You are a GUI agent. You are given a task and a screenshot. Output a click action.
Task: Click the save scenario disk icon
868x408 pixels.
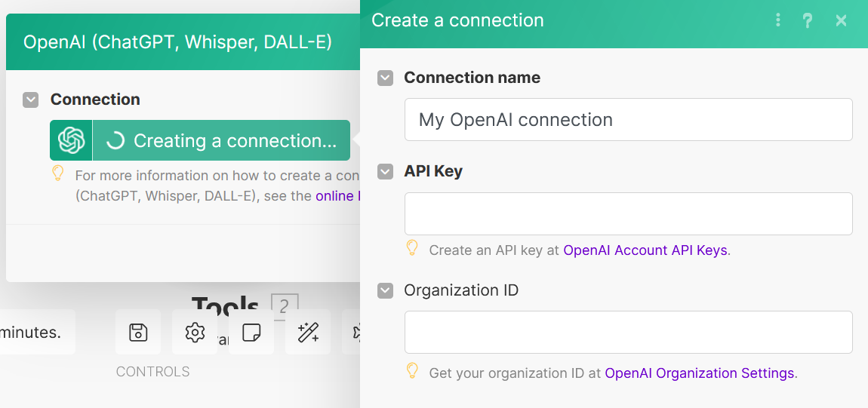pyautogui.click(x=138, y=333)
